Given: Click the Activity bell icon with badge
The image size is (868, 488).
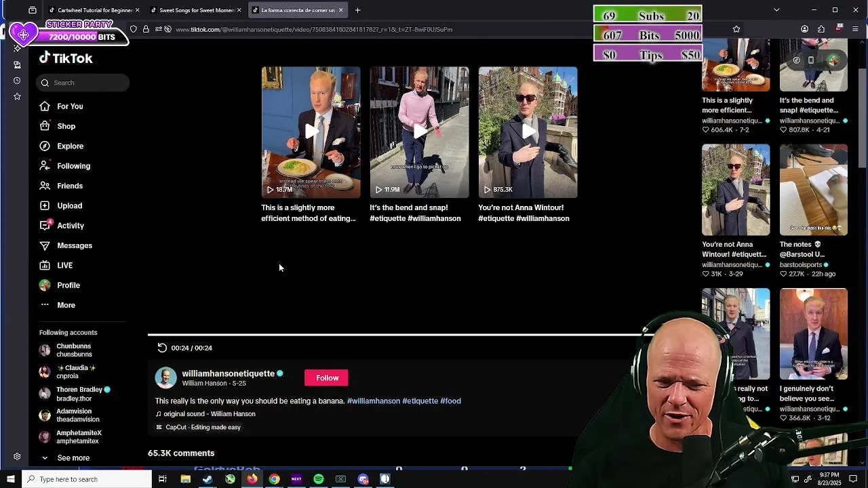Looking at the screenshot, I should pos(45,225).
